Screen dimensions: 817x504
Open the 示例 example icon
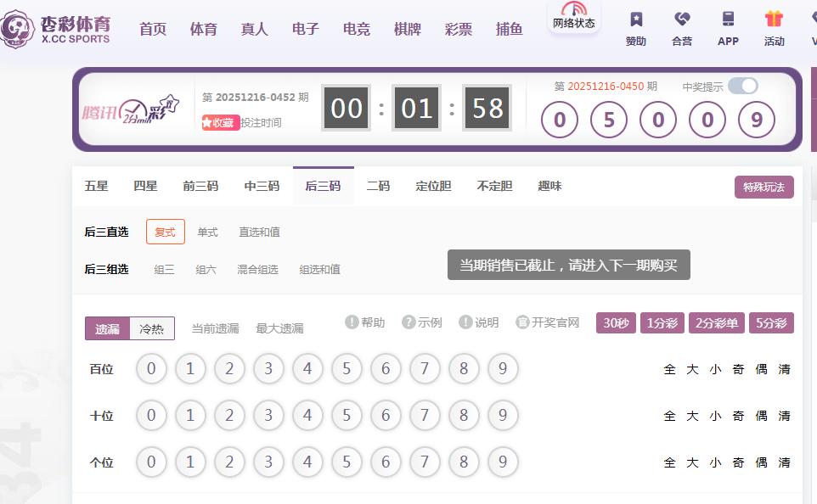tap(408, 322)
